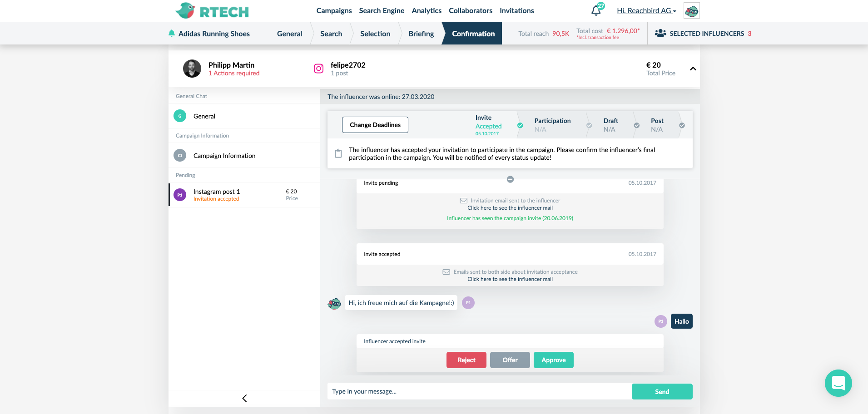The width and height of the screenshot is (868, 414).
Task: Click the Participation status step
Action: point(552,125)
